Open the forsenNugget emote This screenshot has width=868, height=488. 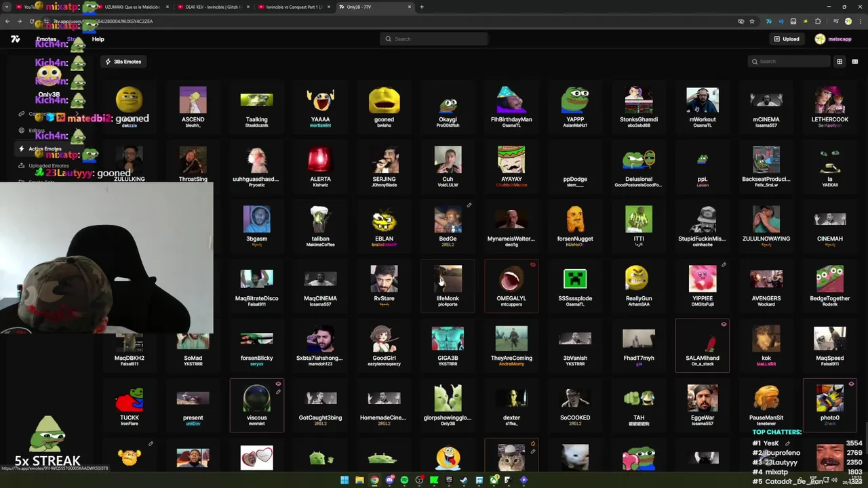point(575,226)
